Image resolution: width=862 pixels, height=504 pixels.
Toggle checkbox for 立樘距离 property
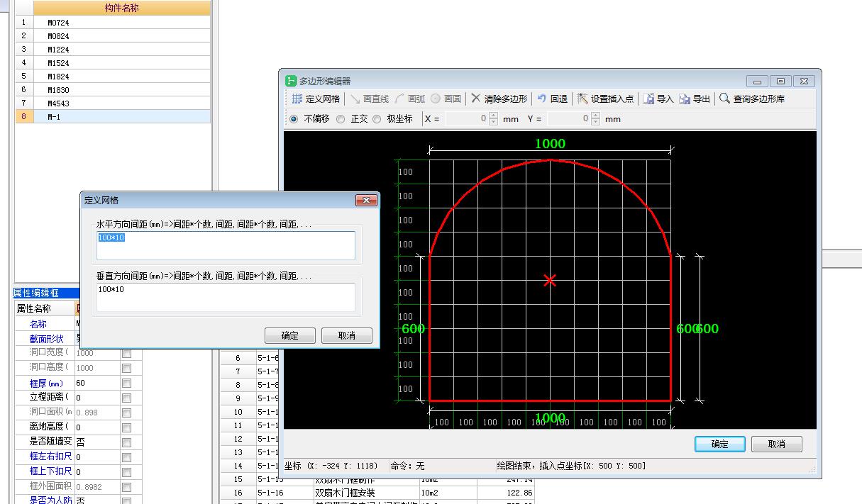[126, 398]
